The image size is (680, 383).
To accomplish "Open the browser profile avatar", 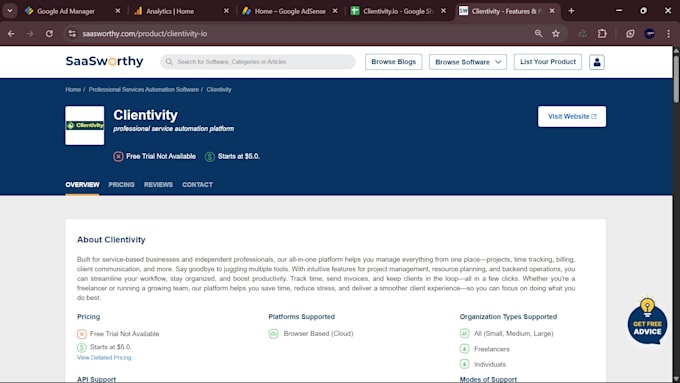I will 649,33.
